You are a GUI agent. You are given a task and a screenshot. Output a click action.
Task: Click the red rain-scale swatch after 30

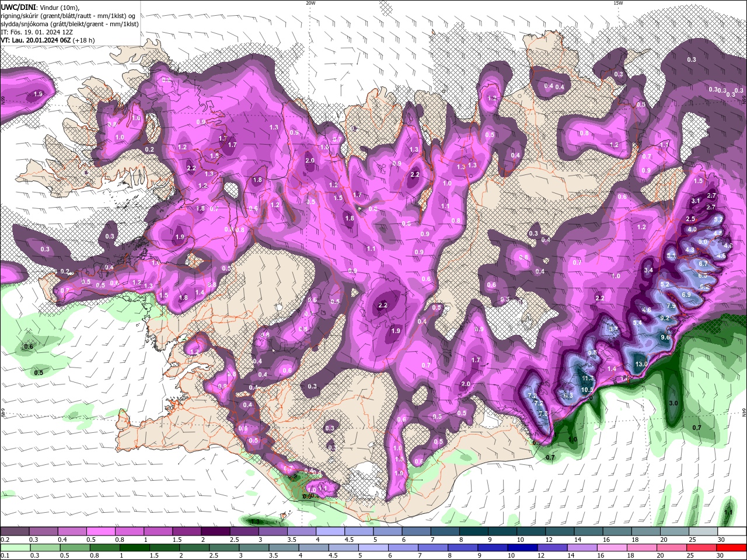pos(732,547)
